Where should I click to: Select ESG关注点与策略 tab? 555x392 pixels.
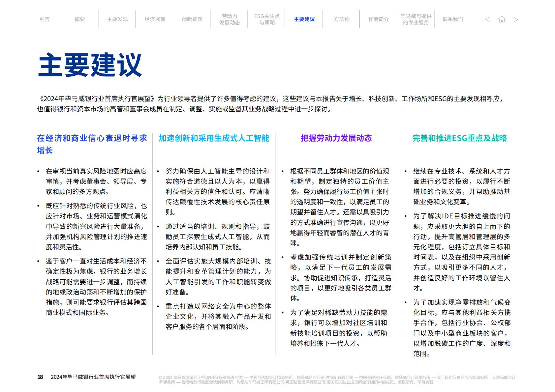coord(267,19)
